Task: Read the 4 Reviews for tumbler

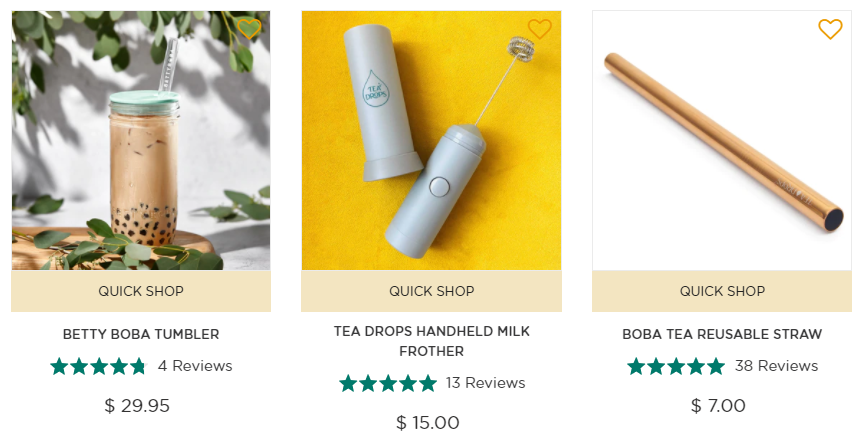Action: (x=195, y=366)
